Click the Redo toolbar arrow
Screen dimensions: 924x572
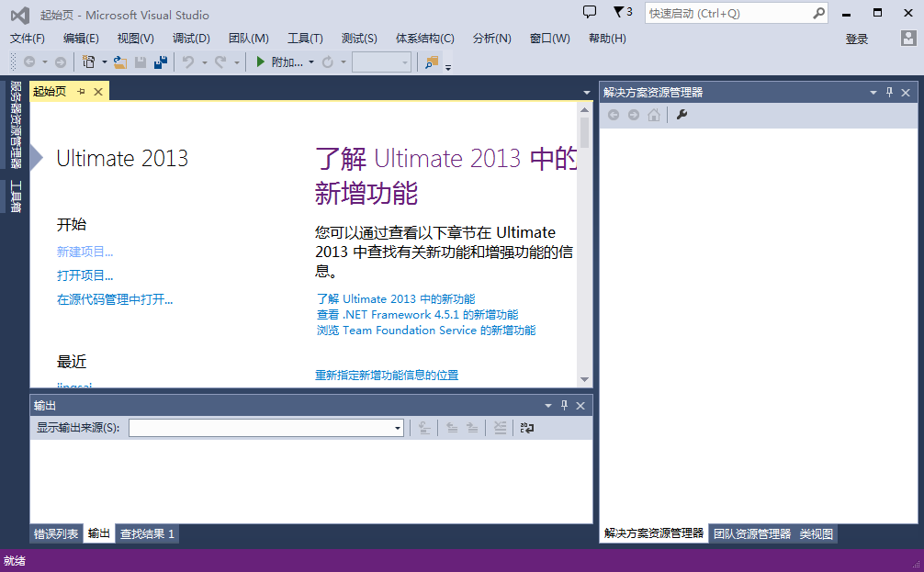point(220,62)
